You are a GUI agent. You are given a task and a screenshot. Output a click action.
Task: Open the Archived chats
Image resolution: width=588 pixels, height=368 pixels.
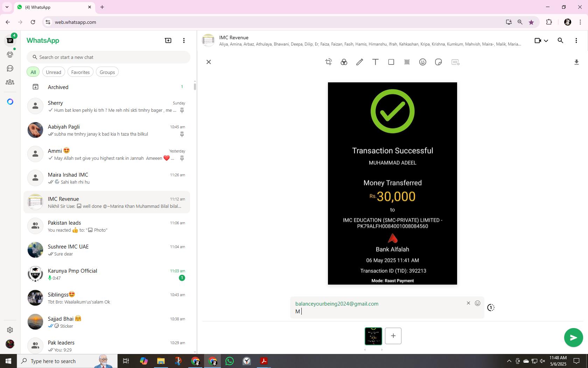tap(107, 87)
